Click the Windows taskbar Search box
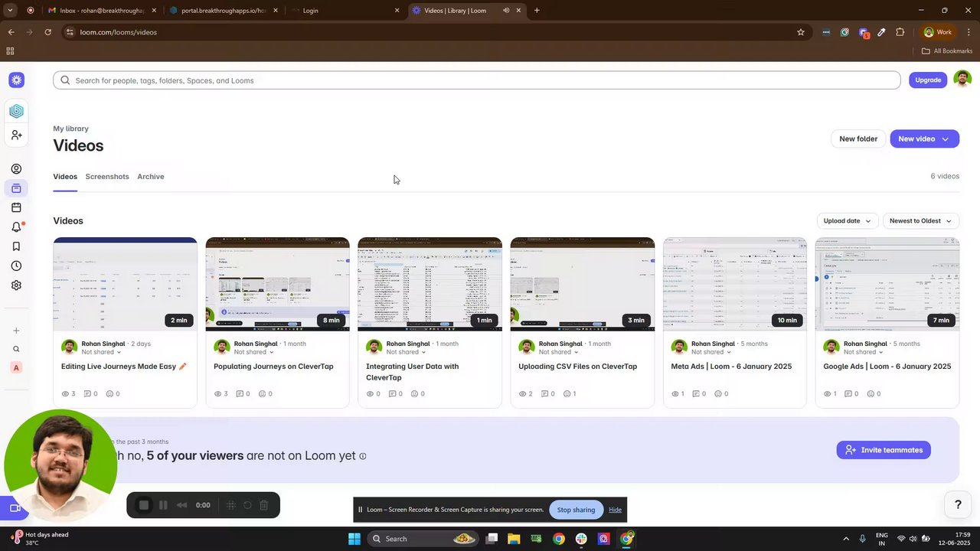The width and height of the screenshot is (980, 551). coord(423,539)
